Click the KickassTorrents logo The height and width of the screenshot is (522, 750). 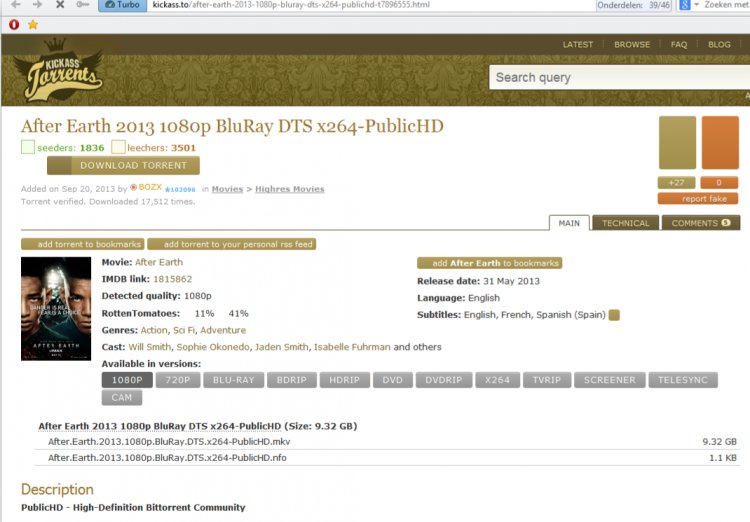coord(58,70)
